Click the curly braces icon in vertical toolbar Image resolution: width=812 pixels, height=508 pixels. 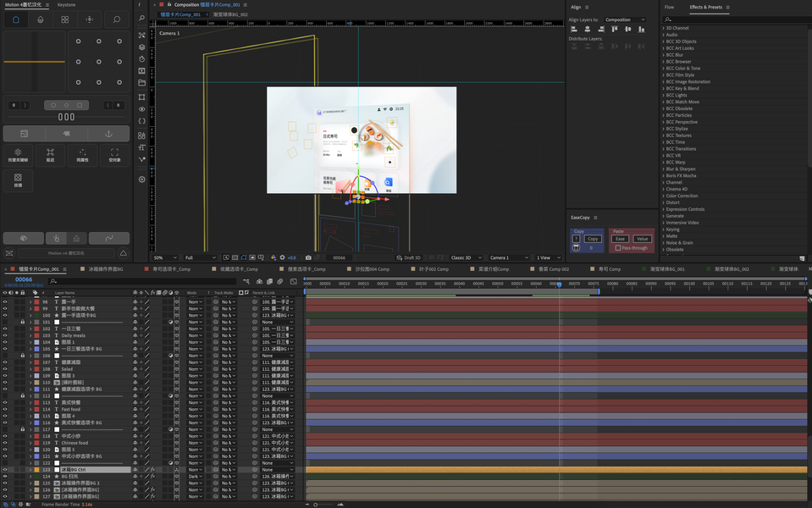pyautogui.click(x=142, y=121)
